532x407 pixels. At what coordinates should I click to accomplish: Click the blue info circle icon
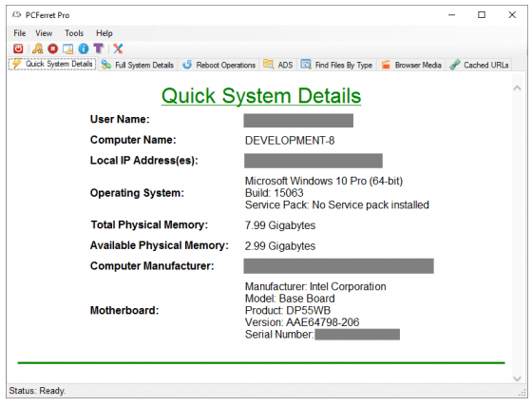point(84,48)
